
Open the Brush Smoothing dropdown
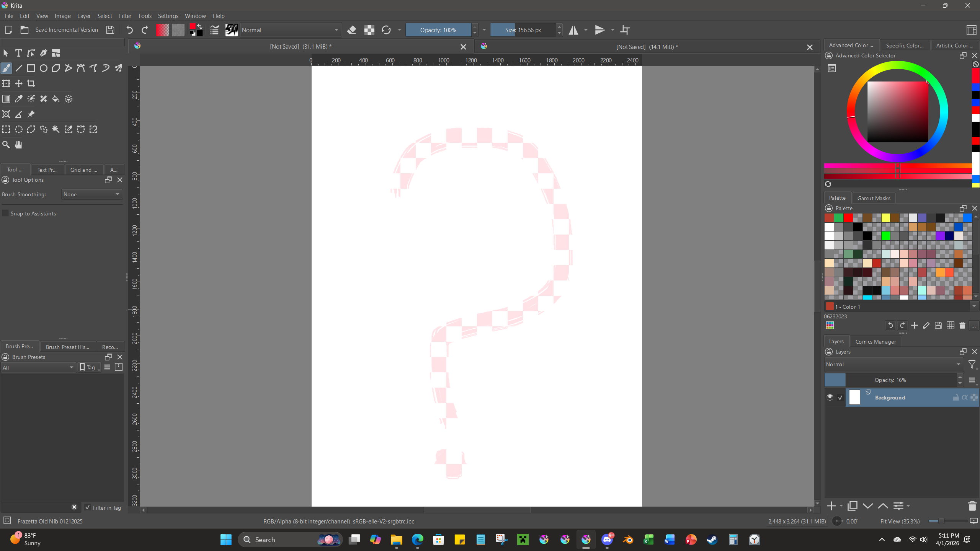click(x=91, y=194)
